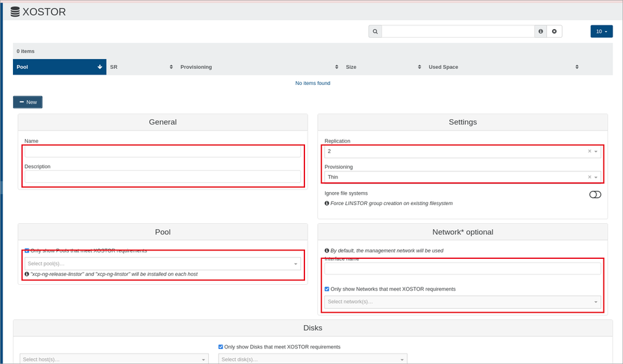Viewport: 623px width, 364px height.
Task: Click the Pool column sort arrow
Action: point(100,67)
